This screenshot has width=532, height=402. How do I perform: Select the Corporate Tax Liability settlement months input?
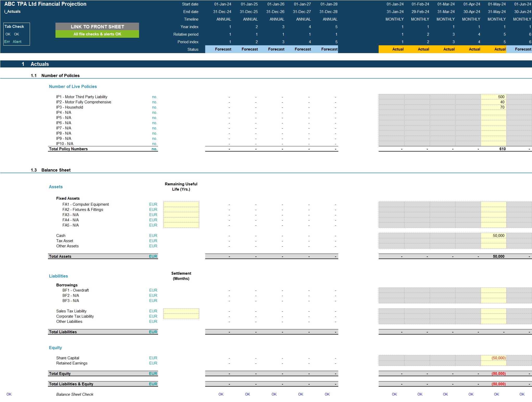click(x=181, y=316)
